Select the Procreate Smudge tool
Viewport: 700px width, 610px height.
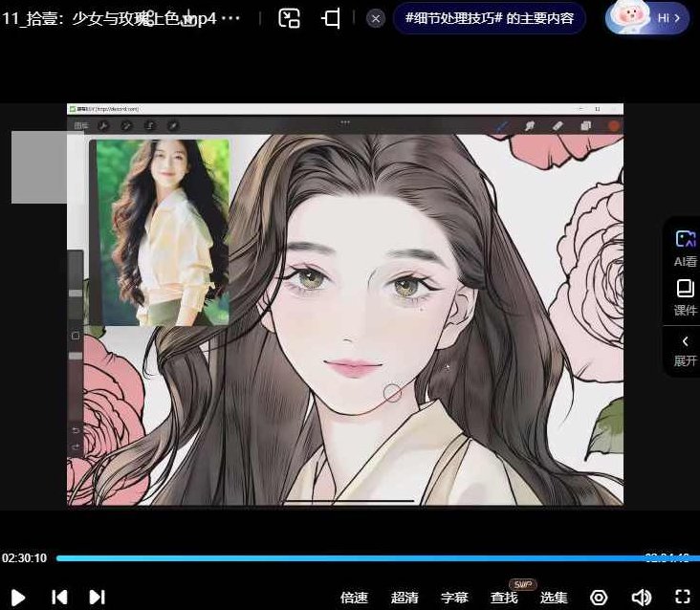pyautogui.click(x=530, y=126)
